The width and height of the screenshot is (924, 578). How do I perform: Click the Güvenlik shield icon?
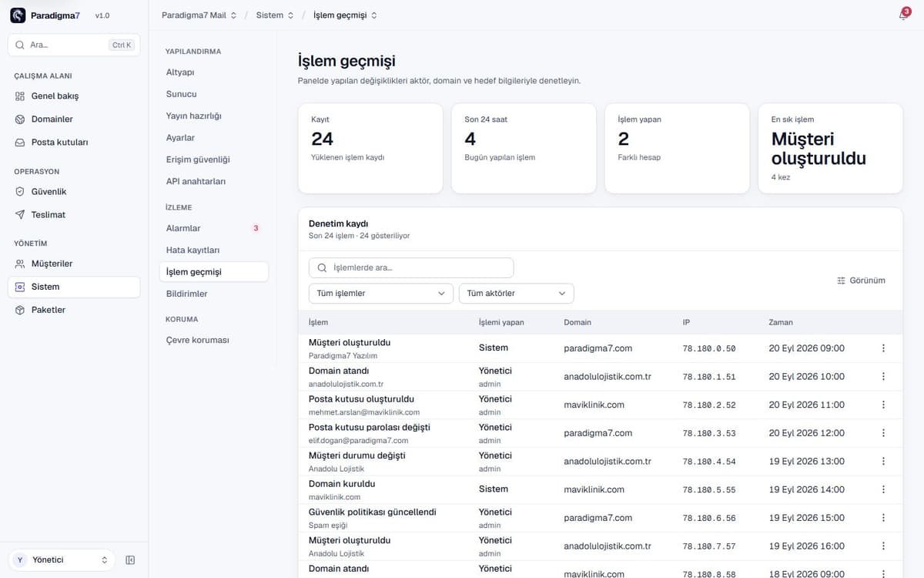click(x=20, y=192)
